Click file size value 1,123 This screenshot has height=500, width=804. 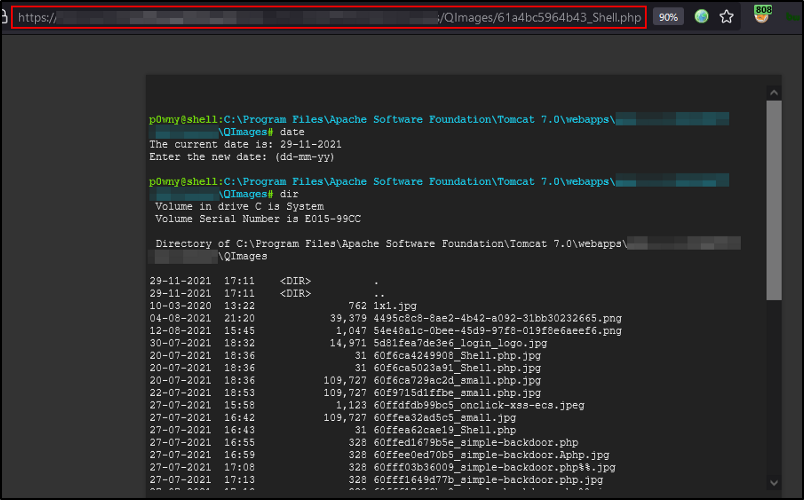point(351,405)
